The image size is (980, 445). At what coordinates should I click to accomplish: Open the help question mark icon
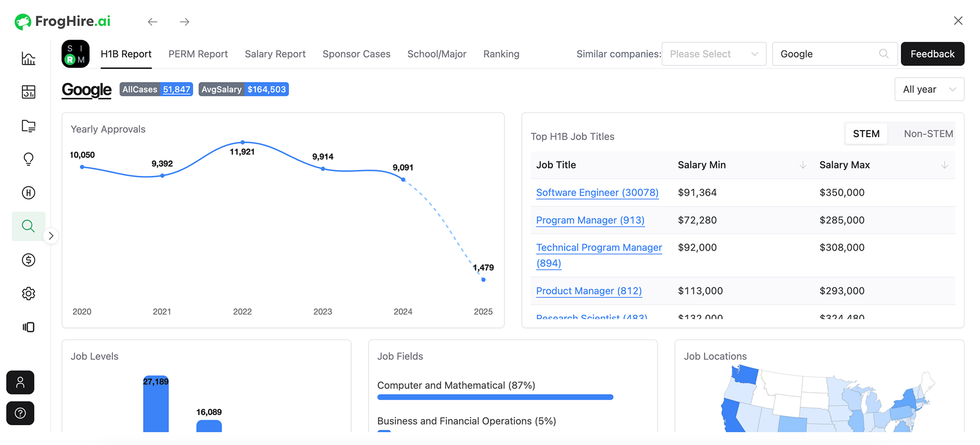click(20, 413)
